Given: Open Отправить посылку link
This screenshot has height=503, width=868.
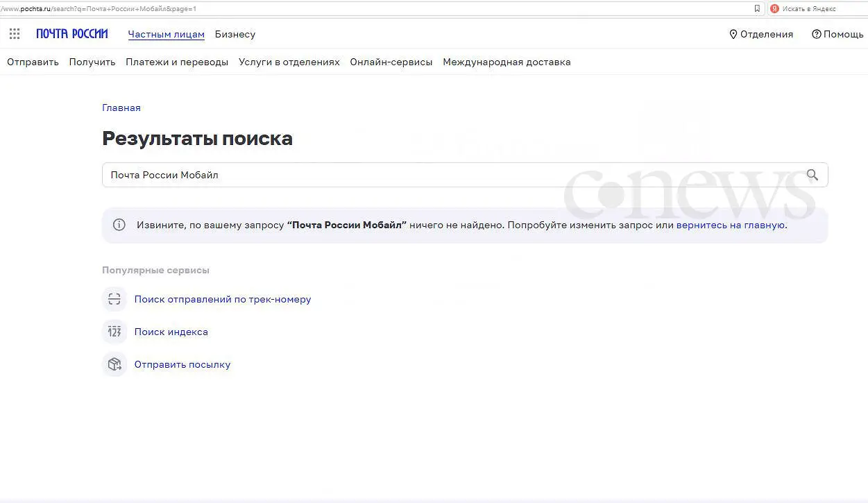Looking at the screenshot, I should (182, 364).
